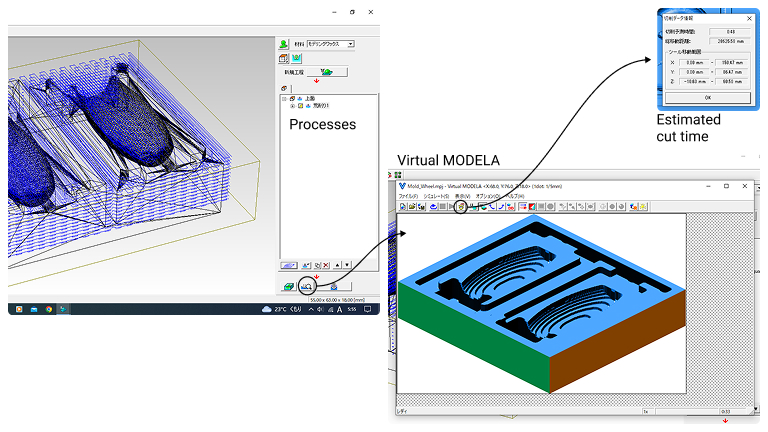Collapse the top surface tree node

pyautogui.click(x=283, y=99)
